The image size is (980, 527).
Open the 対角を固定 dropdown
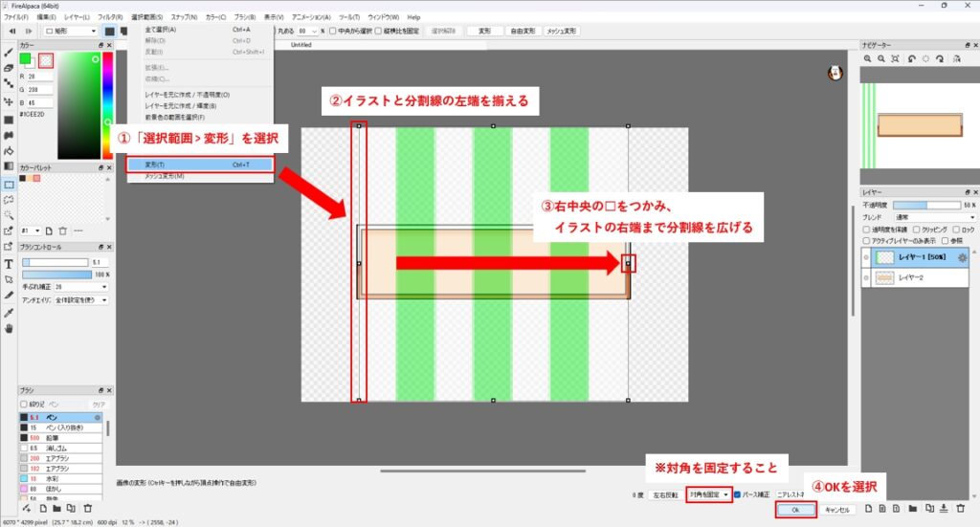tap(708, 494)
